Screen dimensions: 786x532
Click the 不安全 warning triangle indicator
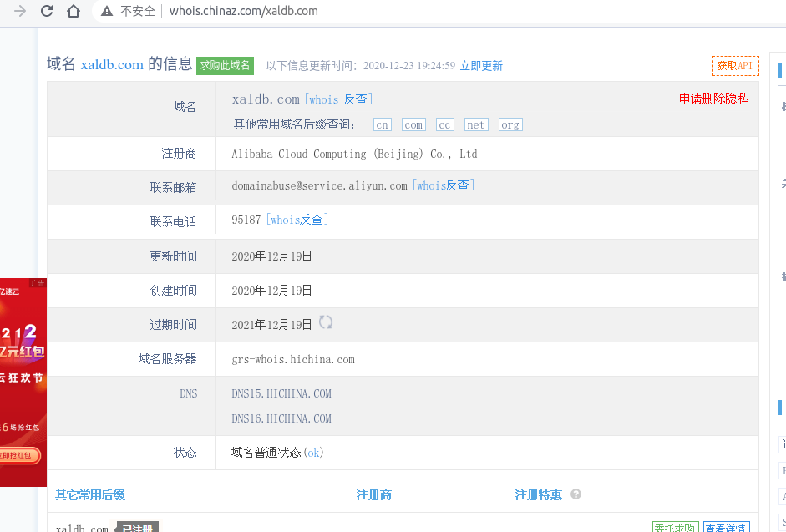[x=105, y=12]
